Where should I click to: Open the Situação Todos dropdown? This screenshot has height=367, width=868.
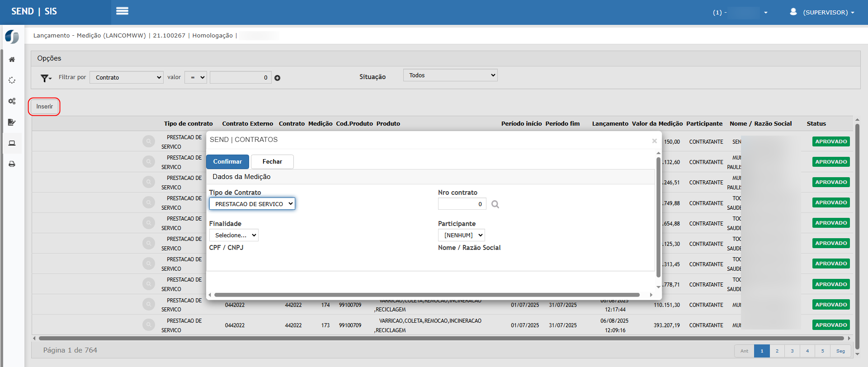point(450,75)
